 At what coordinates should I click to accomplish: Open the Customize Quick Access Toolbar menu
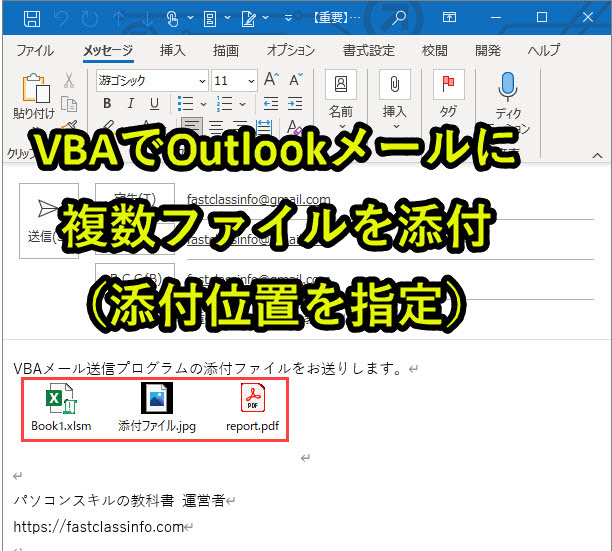[288, 18]
